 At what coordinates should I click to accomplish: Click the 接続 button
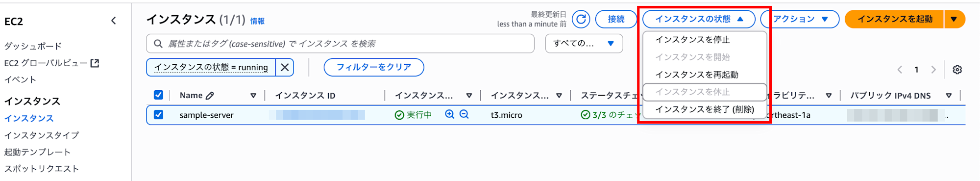616,19
